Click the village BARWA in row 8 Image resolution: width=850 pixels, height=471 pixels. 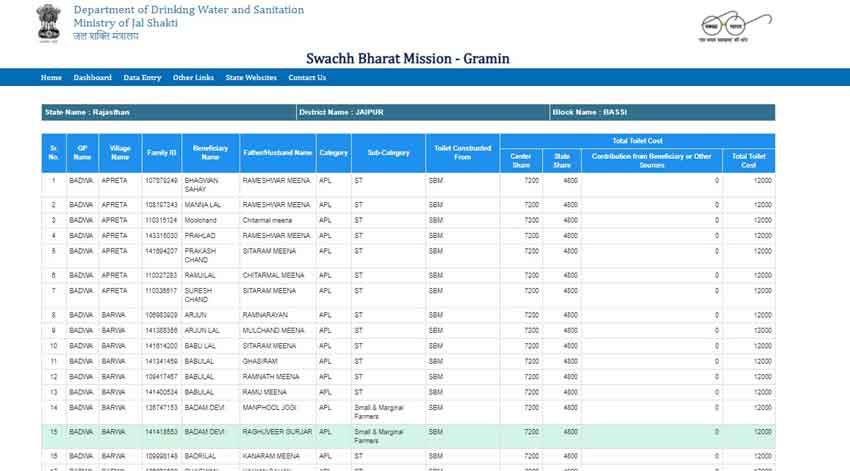pyautogui.click(x=113, y=315)
